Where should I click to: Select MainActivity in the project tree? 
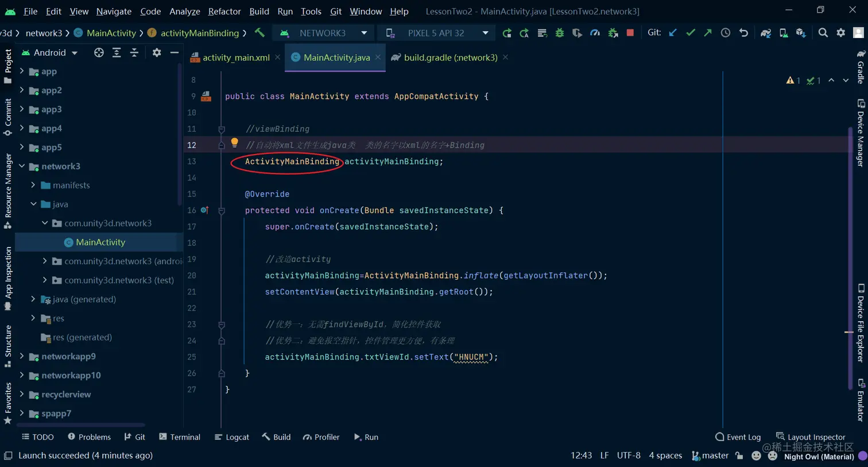pyautogui.click(x=99, y=242)
